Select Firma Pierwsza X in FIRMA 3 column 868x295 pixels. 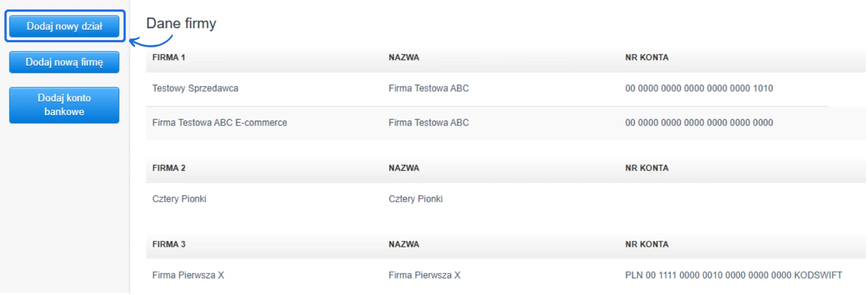click(188, 276)
